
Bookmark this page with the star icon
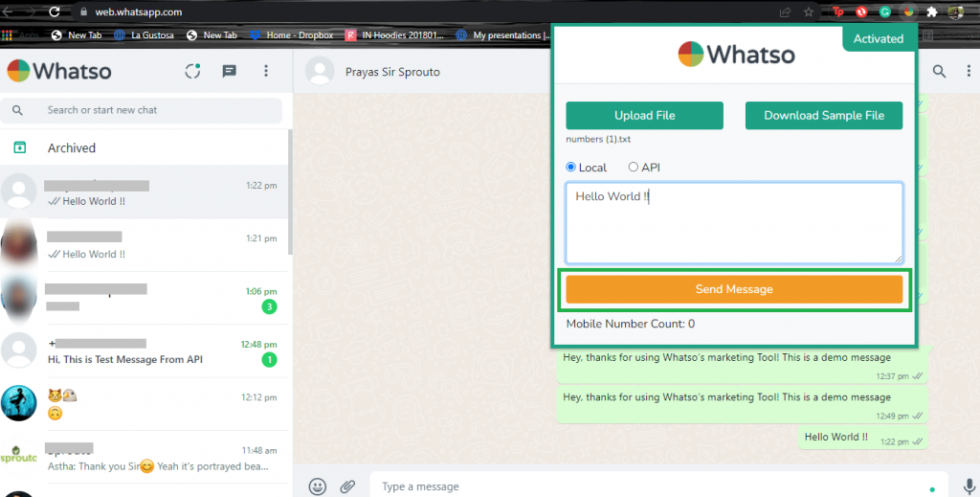click(x=809, y=11)
